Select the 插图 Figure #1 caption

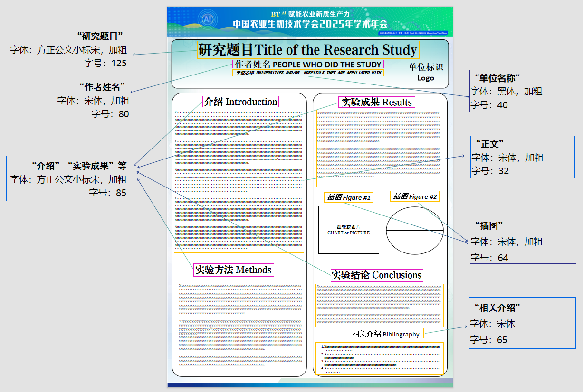[x=349, y=197]
